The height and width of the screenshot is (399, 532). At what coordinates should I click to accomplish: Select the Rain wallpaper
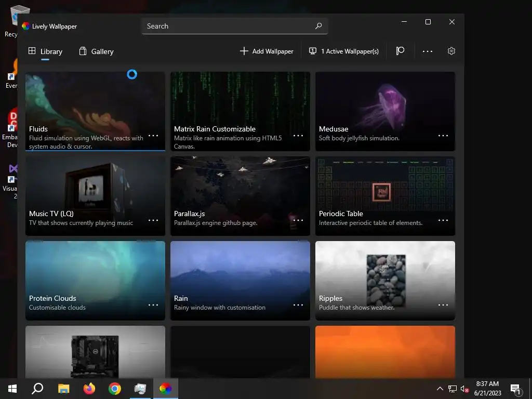(240, 281)
